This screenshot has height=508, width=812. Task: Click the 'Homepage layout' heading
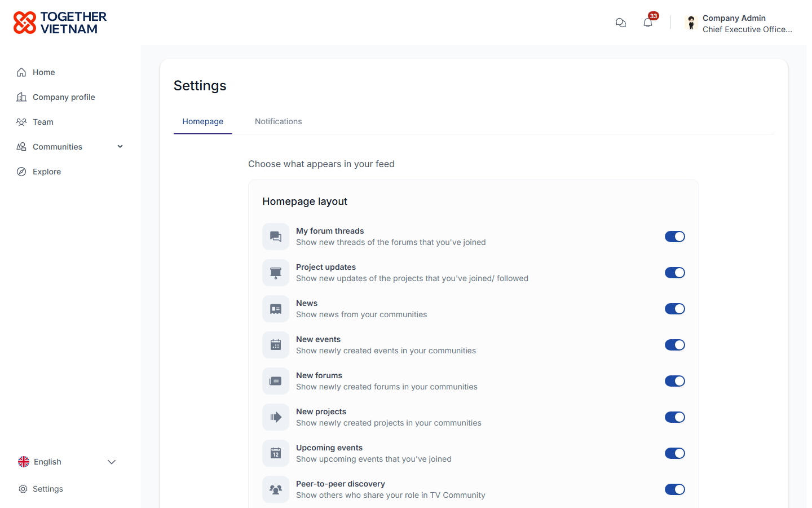[x=304, y=202]
